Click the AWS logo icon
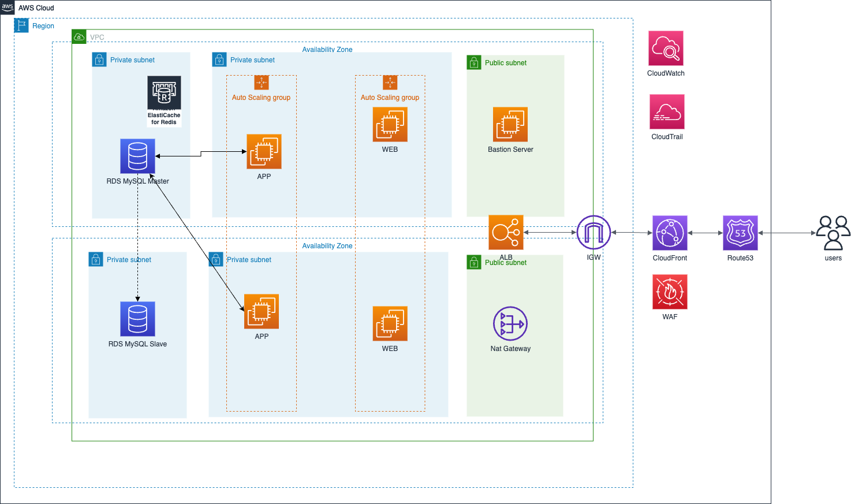 coord(8,8)
